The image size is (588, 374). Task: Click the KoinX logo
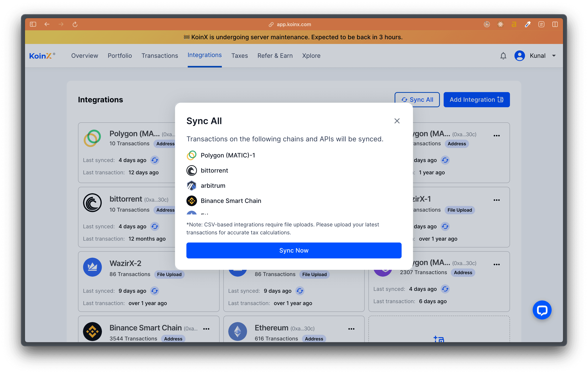[42, 56]
